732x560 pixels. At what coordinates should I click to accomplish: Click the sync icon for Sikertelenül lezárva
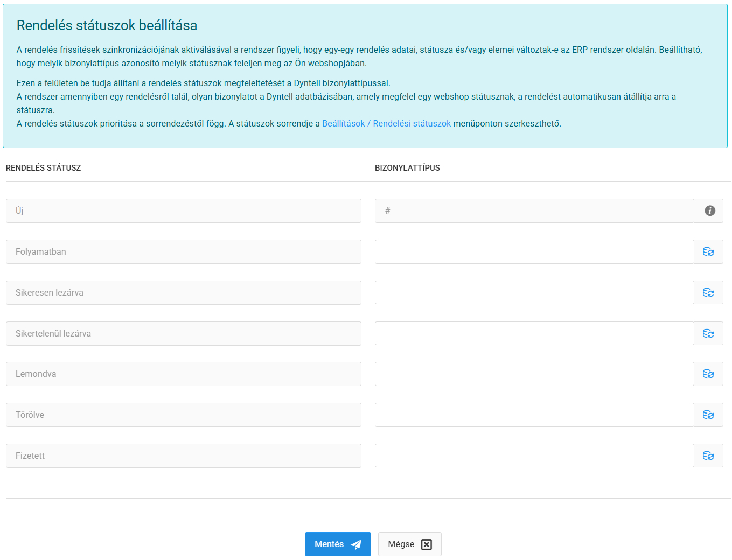[708, 333]
